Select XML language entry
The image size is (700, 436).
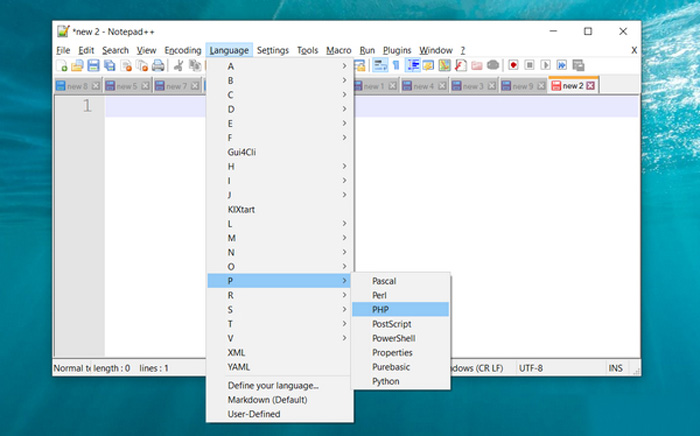(x=280, y=353)
